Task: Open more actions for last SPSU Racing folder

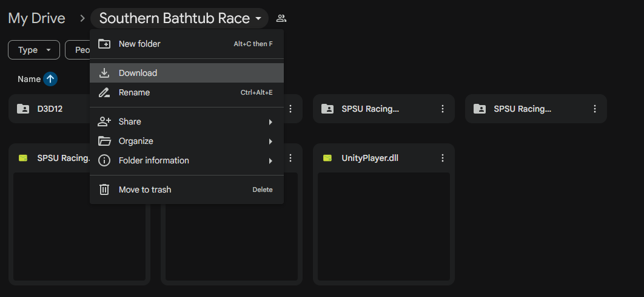Action: [595, 109]
